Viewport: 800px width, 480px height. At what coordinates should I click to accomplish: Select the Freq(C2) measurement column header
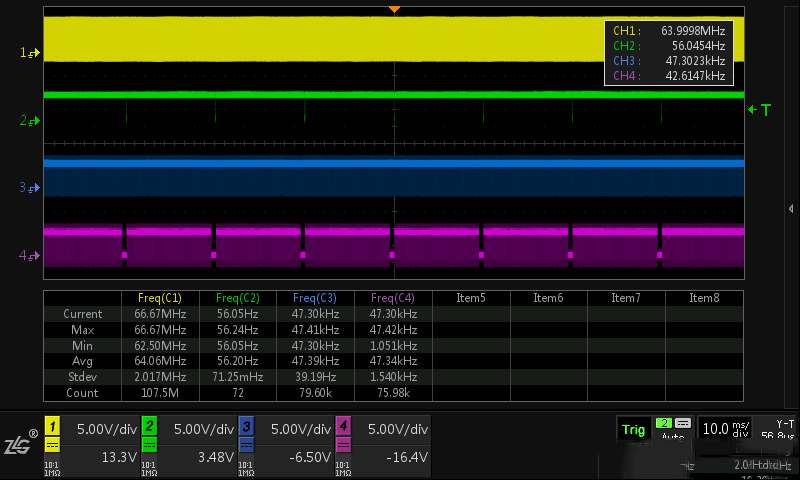(x=238, y=298)
